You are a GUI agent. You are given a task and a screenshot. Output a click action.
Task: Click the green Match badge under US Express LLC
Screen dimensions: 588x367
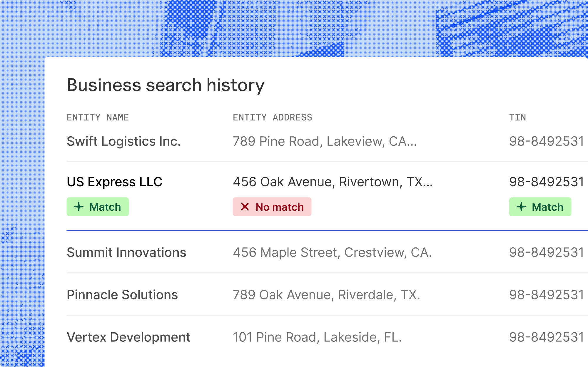click(98, 207)
